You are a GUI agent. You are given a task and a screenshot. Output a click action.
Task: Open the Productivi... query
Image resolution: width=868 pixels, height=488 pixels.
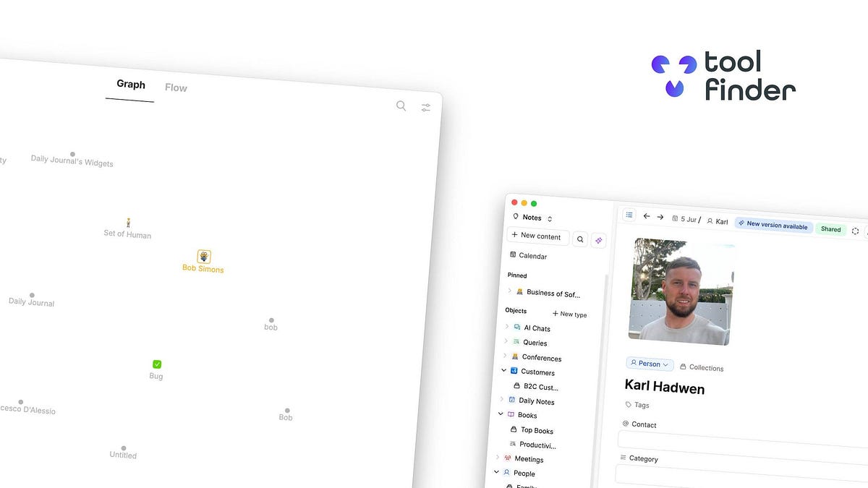[x=532, y=445]
